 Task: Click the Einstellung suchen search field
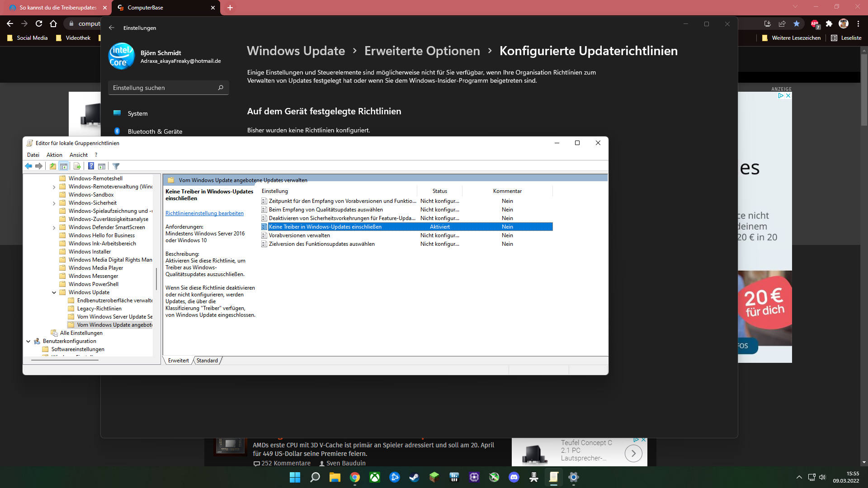click(168, 88)
